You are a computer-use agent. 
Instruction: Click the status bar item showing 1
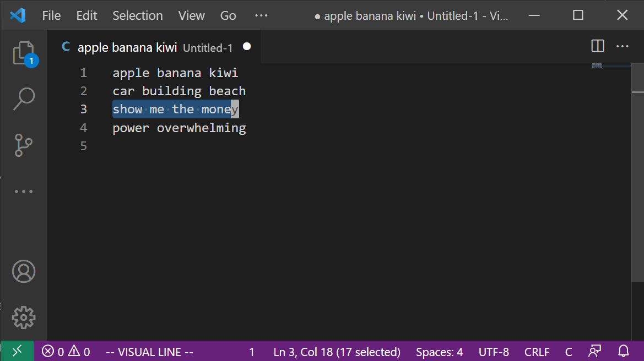pos(251,352)
